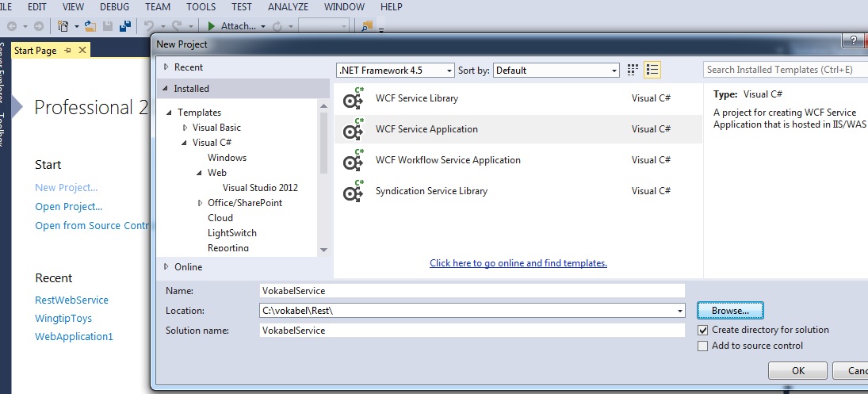Screen dimensions: 868x394
Task: Open the DEBUG menu
Action: 115,7
